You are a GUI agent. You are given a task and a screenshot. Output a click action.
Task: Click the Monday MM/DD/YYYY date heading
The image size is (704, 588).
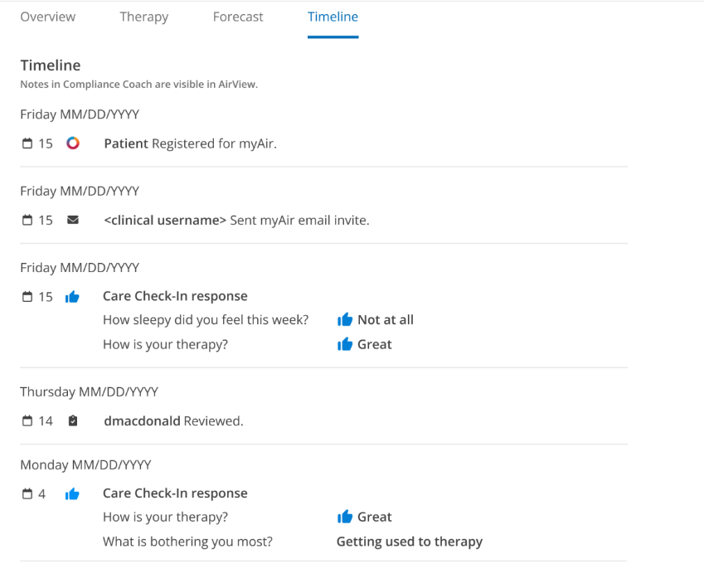(85, 464)
